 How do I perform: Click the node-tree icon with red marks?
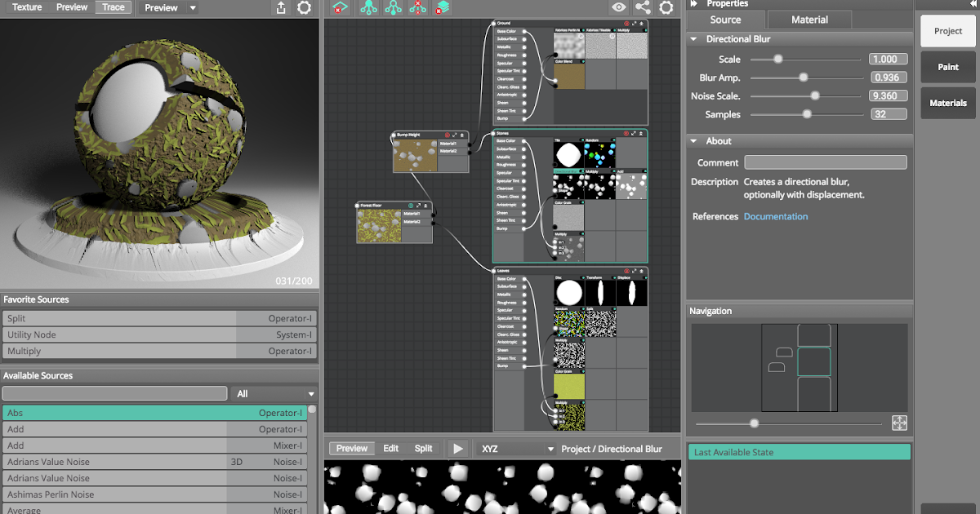[x=418, y=7]
